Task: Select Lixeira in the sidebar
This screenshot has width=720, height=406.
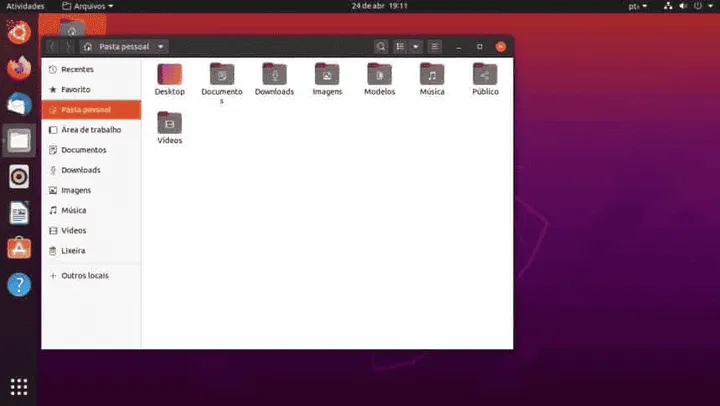Action: [x=73, y=250]
